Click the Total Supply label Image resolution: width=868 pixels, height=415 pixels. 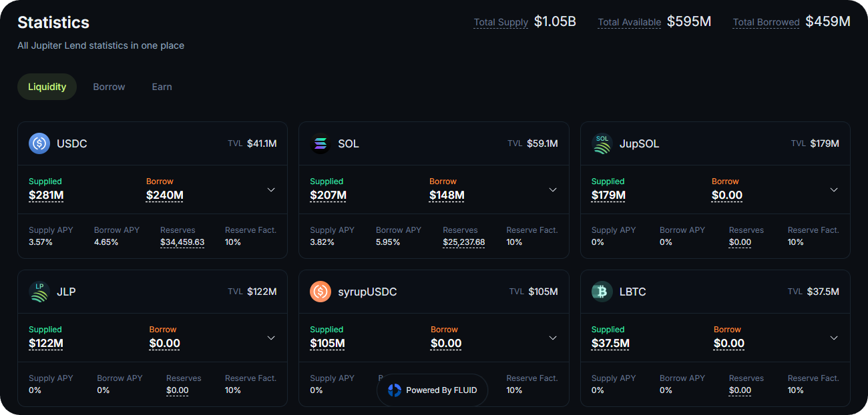pos(501,23)
